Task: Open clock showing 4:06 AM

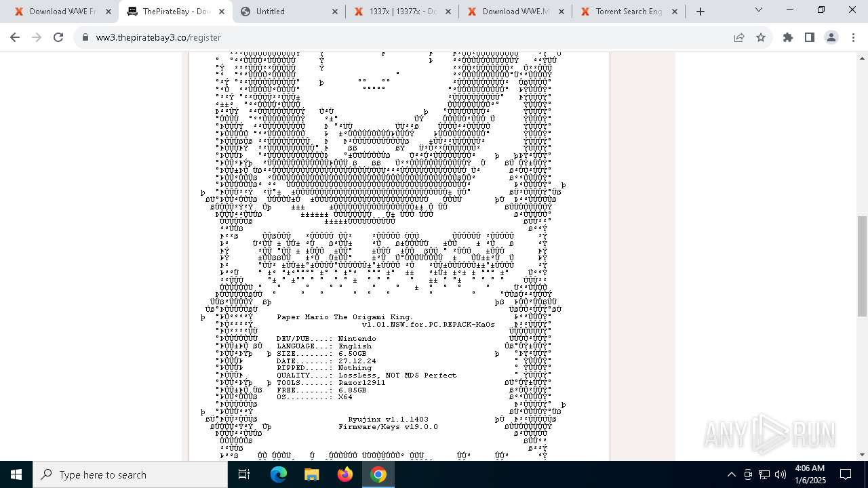Action: 809,474
